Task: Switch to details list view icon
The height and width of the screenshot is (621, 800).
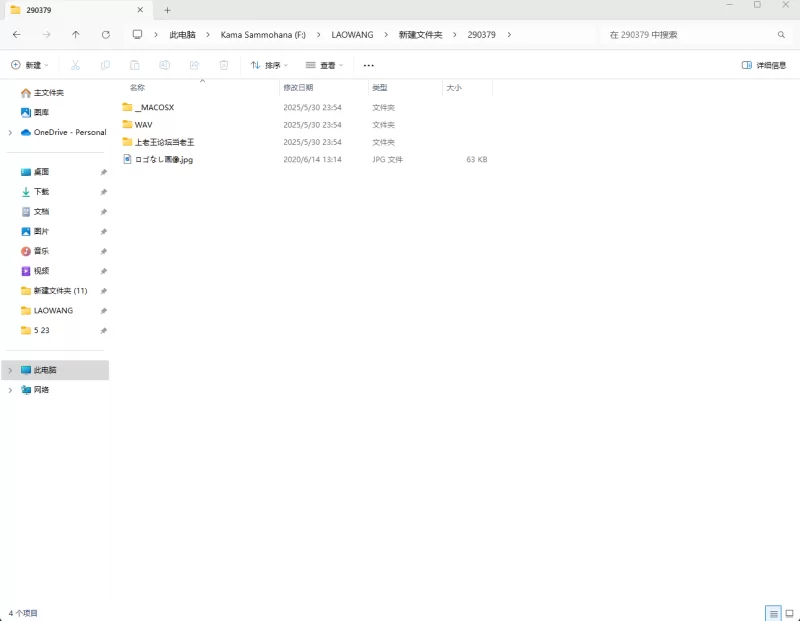Action: (773, 613)
